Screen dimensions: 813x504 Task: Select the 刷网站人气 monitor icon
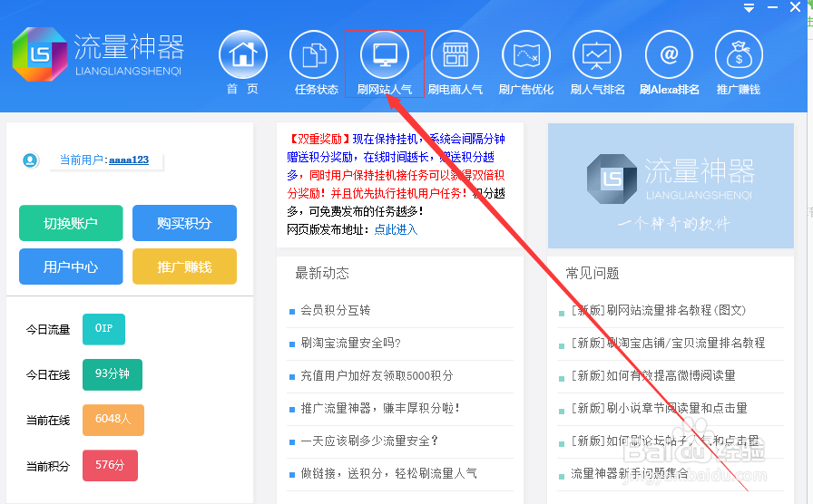pyautogui.click(x=385, y=55)
